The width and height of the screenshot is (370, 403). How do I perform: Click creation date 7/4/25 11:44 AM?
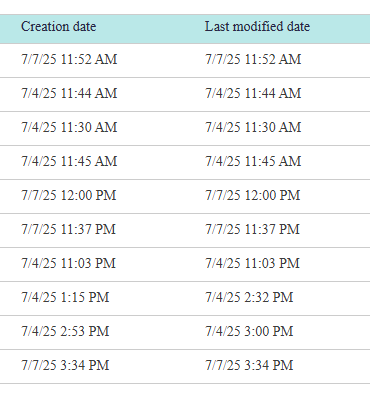(x=69, y=93)
